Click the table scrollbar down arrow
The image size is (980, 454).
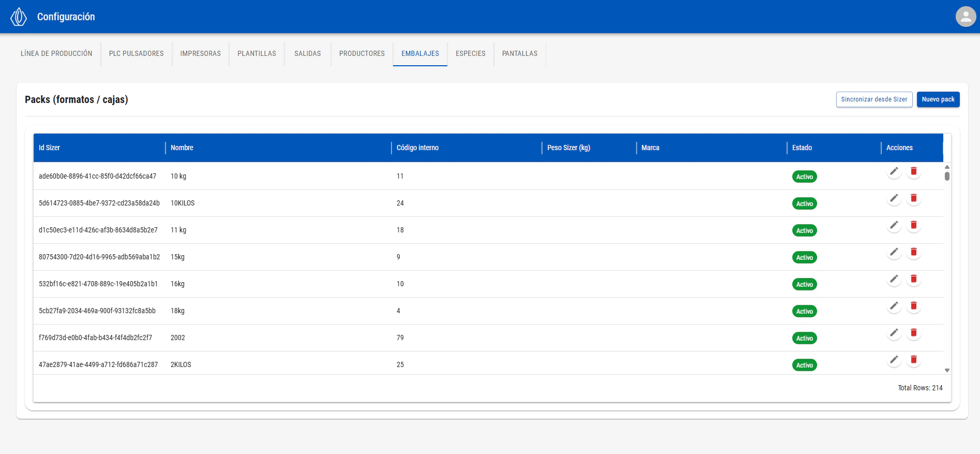(x=947, y=370)
